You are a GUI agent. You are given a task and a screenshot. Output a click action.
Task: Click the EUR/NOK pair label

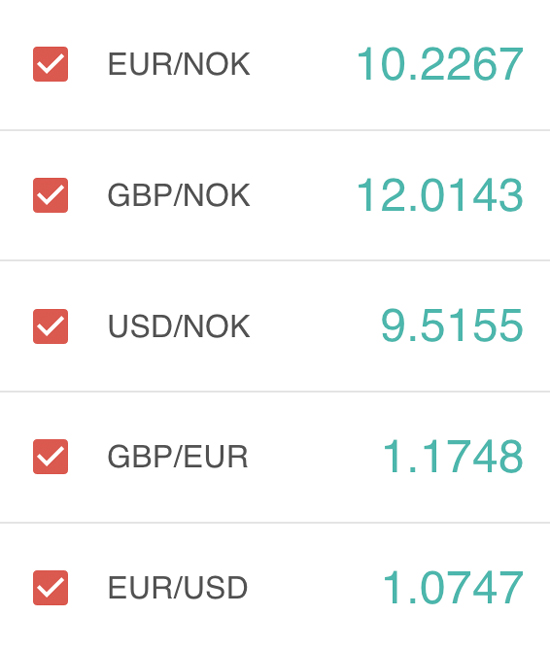tap(179, 64)
